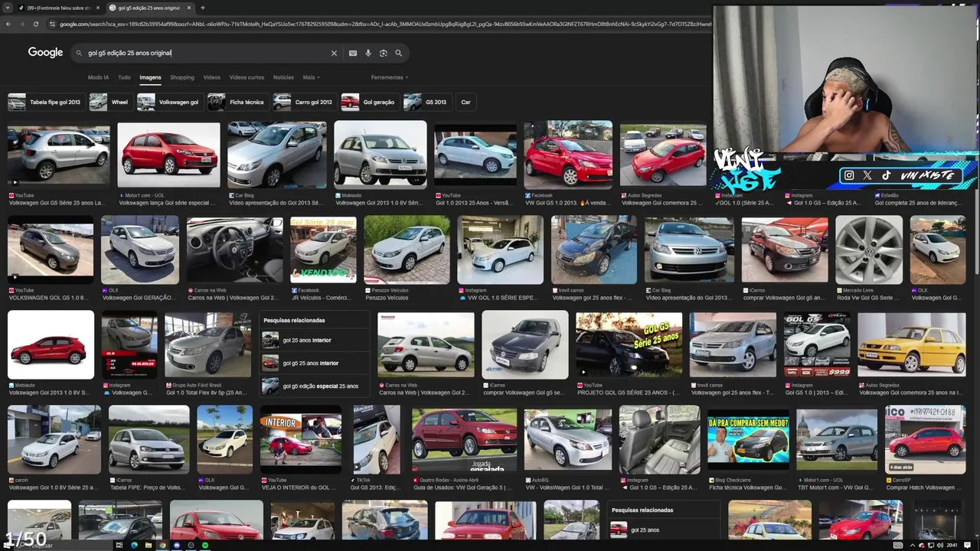Start voice search with the microphone icon

coord(368,54)
